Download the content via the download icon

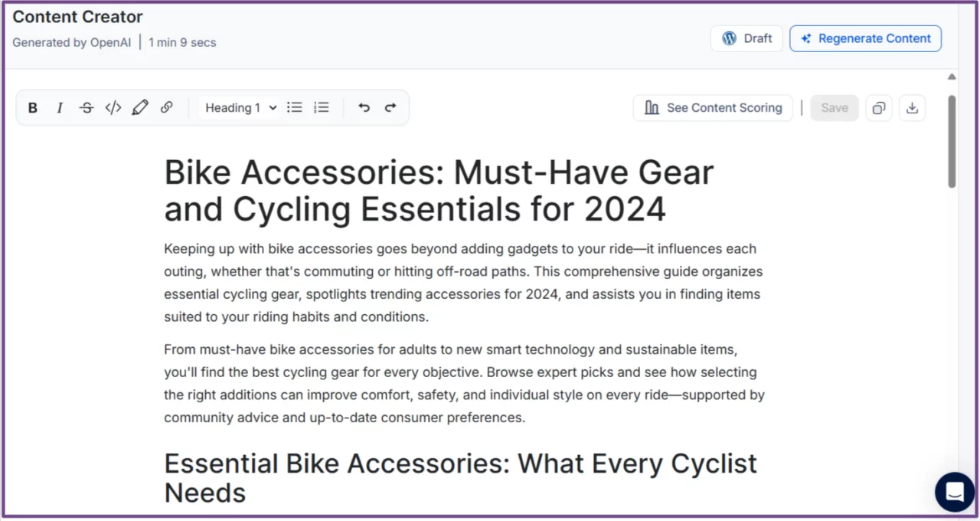pyautogui.click(x=912, y=107)
